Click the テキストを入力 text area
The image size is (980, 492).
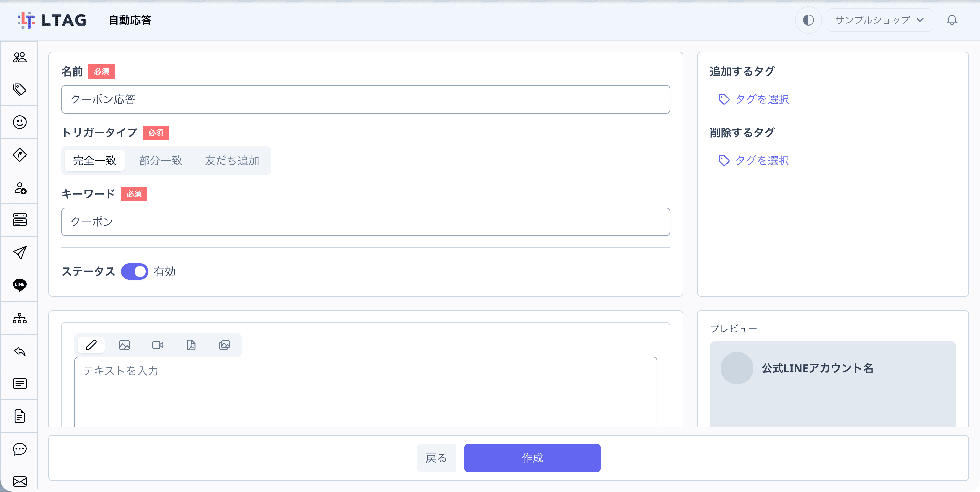click(x=365, y=392)
